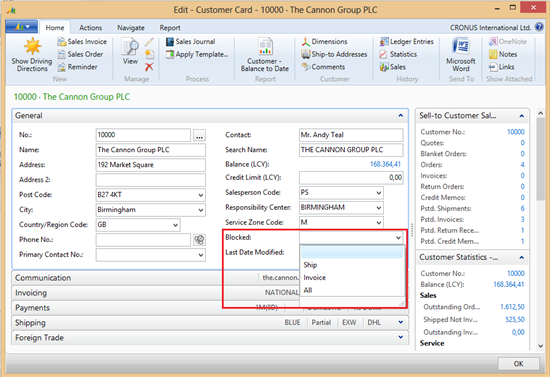
Task: Expand the Payments FastTab
Action: (x=32, y=308)
